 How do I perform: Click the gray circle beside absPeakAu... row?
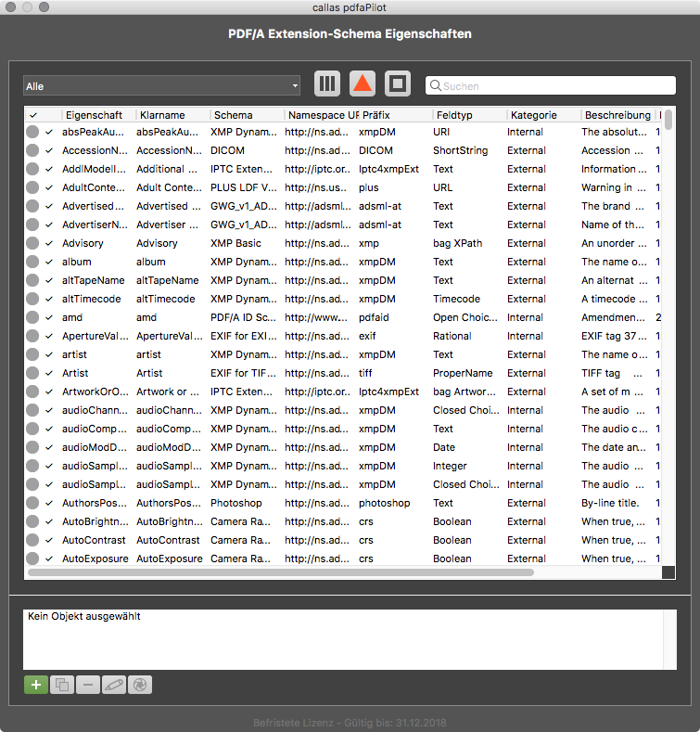(32, 132)
